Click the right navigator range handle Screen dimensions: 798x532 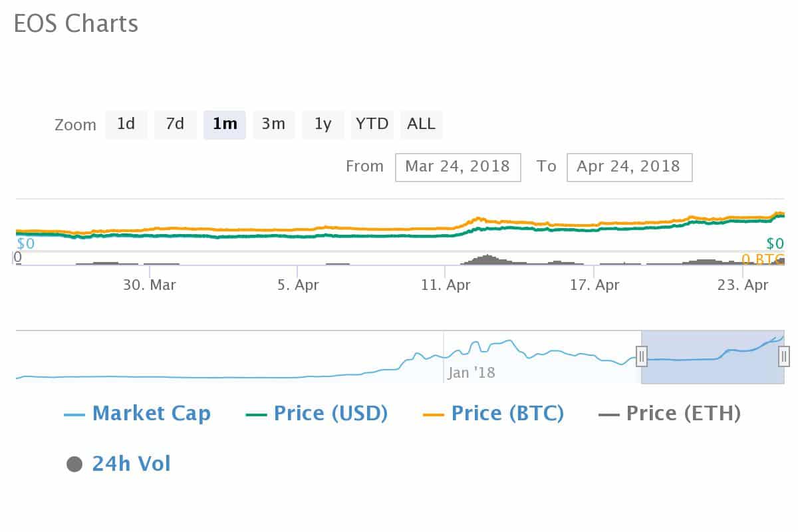(784, 356)
